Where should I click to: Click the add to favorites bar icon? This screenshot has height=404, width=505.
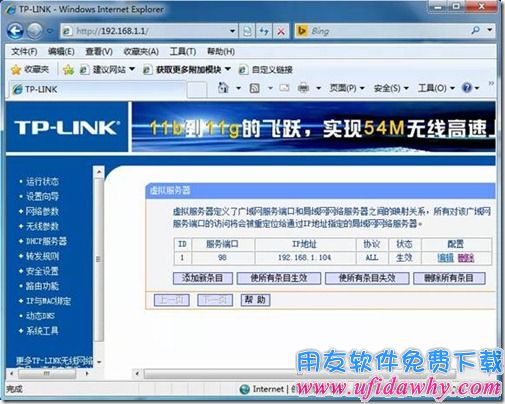68,70
